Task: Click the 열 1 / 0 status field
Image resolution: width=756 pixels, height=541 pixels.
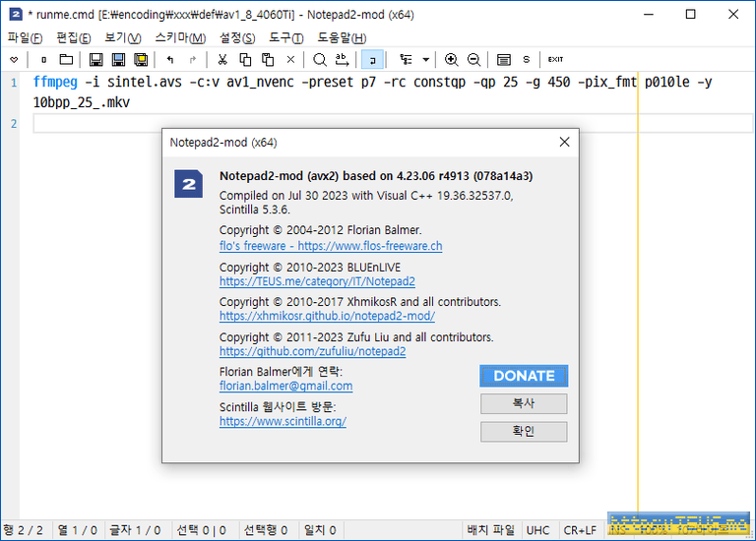Action: pos(77,530)
